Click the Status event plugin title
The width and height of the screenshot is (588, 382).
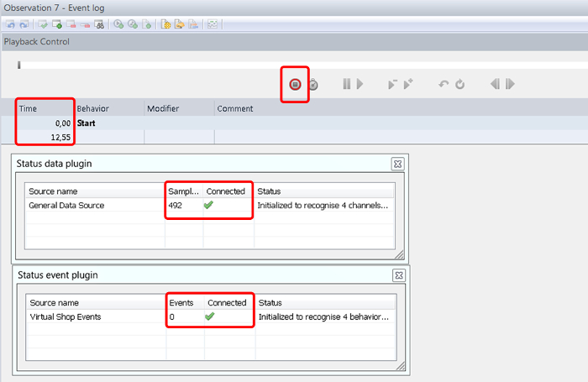[x=58, y=275]
